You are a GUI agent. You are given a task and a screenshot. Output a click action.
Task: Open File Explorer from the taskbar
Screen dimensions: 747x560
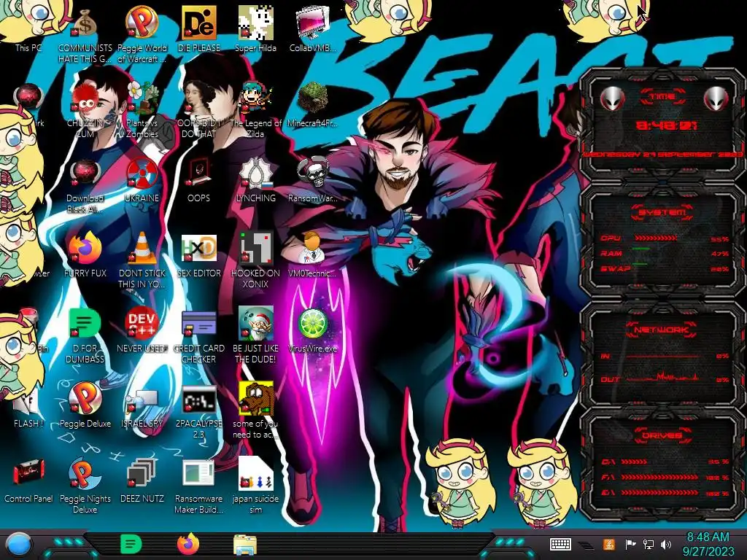(245, 545)
